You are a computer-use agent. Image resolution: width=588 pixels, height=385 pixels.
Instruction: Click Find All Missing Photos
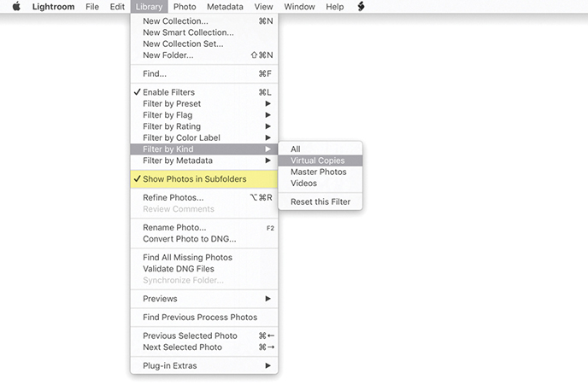187,258
